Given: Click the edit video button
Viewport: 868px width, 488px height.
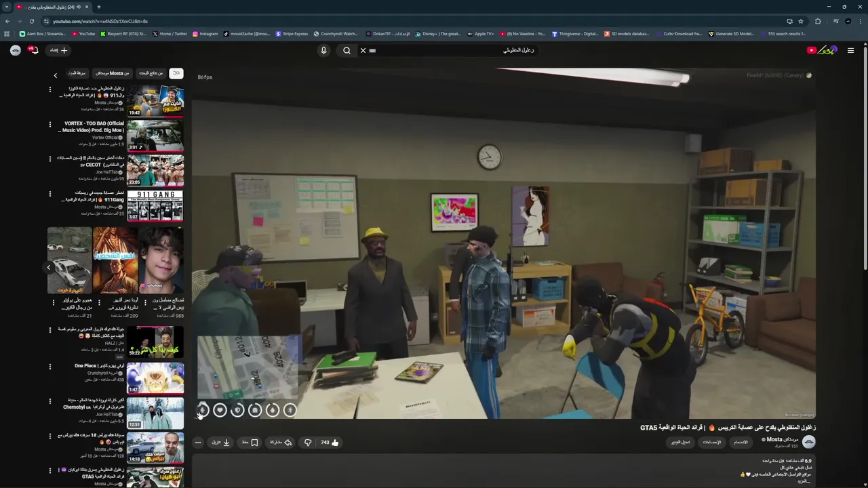Looking at the screenshot, I should (681, 443).
